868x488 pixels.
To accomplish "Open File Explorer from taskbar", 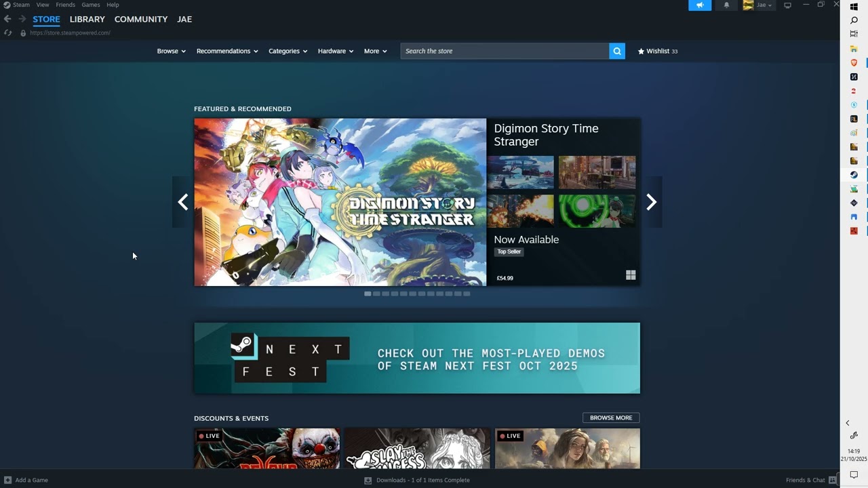I will pyautogui.click(x=854, y=49).
